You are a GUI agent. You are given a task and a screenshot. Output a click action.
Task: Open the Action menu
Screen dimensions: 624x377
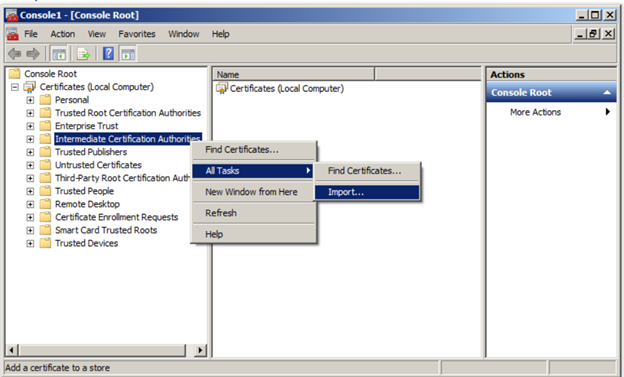coord(62,34)
